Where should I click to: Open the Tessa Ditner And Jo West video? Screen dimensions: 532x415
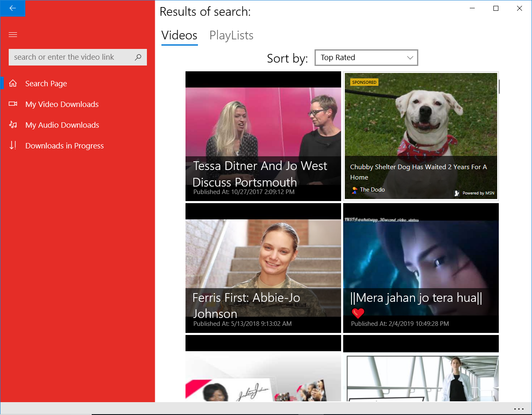coord(263,136)
